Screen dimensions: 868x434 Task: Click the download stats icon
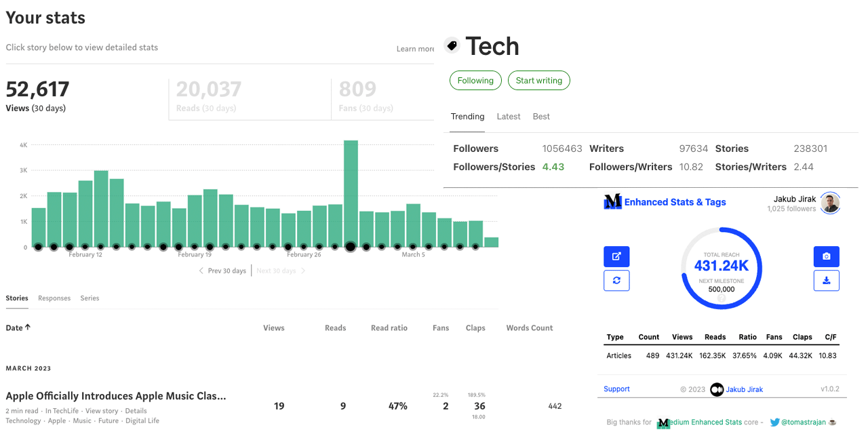(826, 280)
